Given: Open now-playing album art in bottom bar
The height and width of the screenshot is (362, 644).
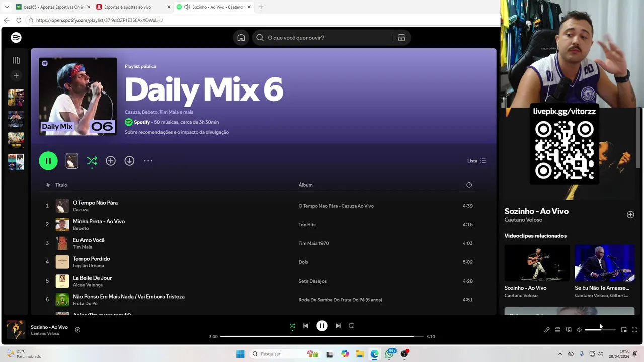Looking at the screenshot, I should click(16, 330).
